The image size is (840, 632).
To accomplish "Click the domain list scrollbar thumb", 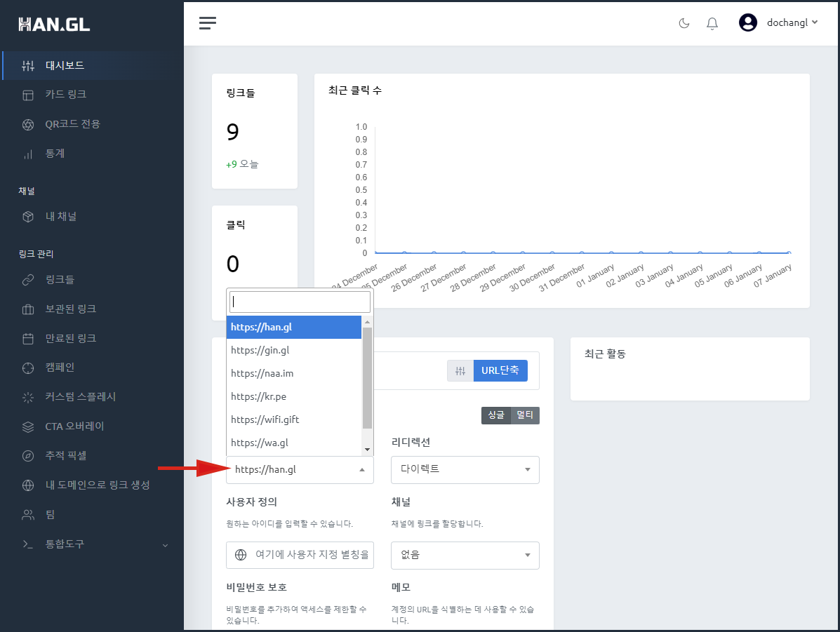I will (x=367, y=378).
